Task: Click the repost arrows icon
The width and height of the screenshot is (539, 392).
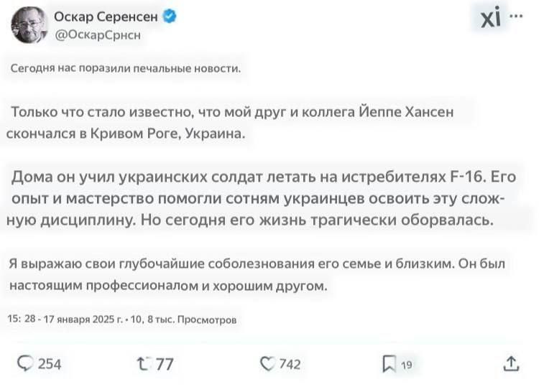Action: tap(143, 364)
